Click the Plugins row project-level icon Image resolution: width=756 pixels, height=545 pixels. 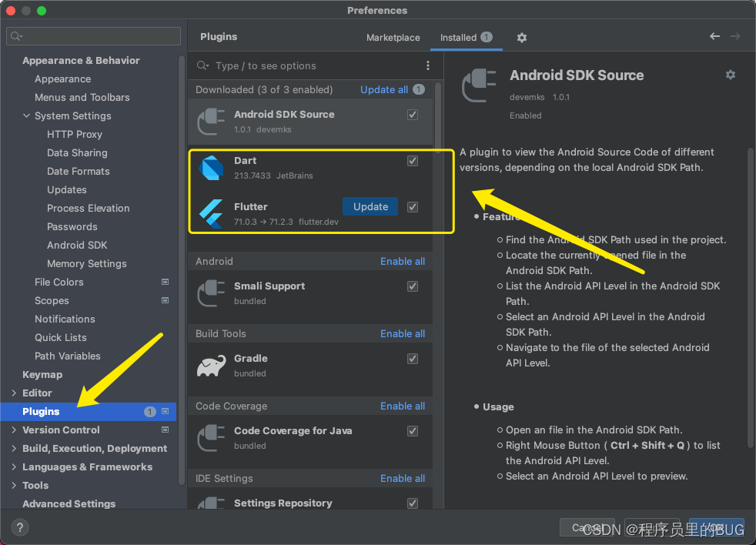(x=165, y=411)
